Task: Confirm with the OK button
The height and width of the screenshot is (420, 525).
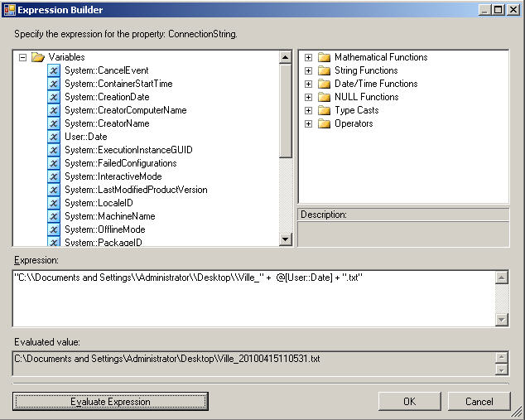Action: [x=409, y=401]
